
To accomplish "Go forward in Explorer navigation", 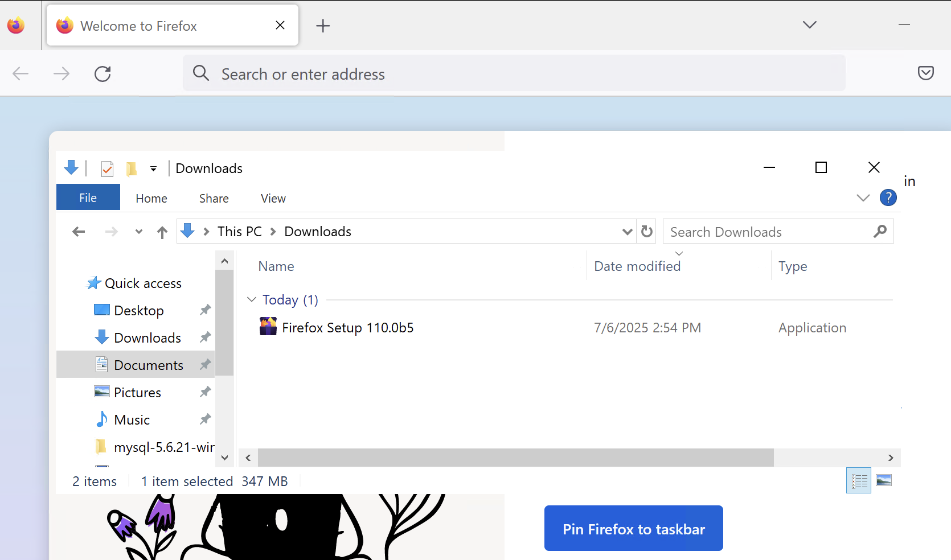I will coord(112,232).
